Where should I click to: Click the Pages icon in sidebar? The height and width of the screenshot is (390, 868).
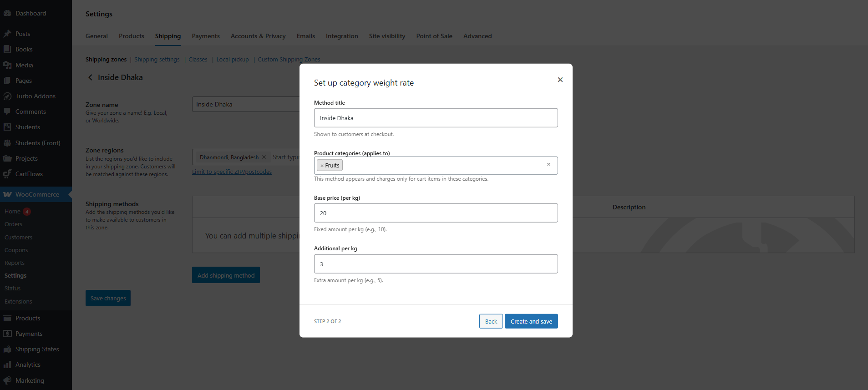[7, 81]
